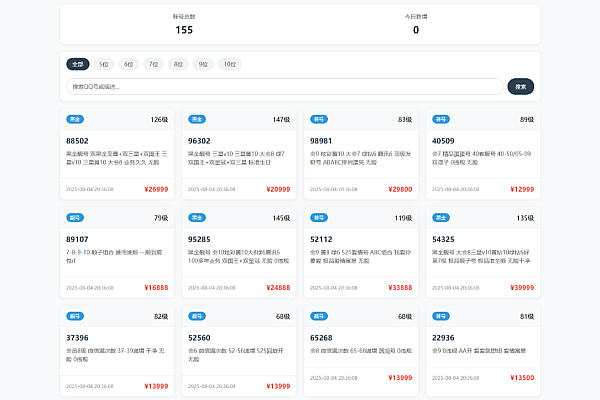Filter by 6位 numbers
Screen dimensions: 600x400
click(129, 64)
